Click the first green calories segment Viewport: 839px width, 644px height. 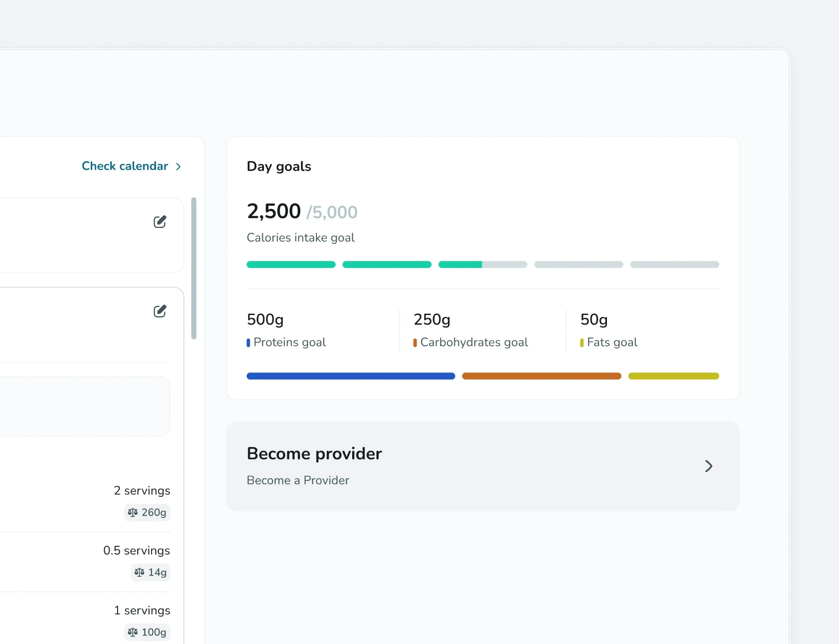[291, 264]
